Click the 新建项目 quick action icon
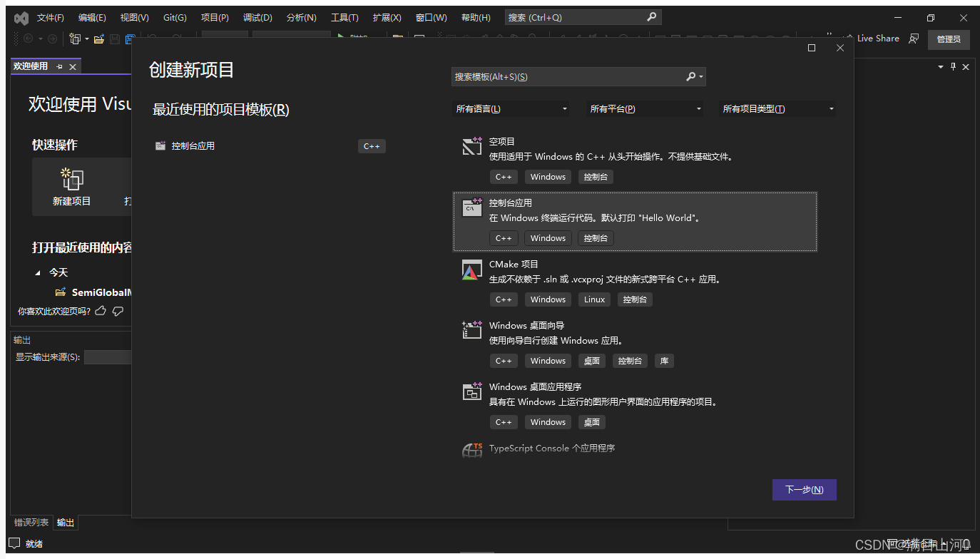 click(x=72, y=179)
